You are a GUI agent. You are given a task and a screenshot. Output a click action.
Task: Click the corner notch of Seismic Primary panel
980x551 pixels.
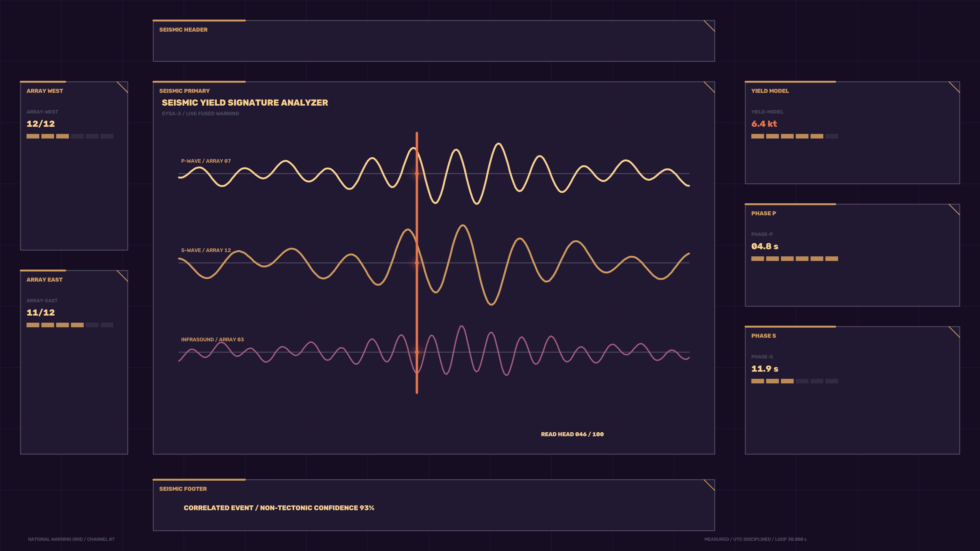click(709, 87)
